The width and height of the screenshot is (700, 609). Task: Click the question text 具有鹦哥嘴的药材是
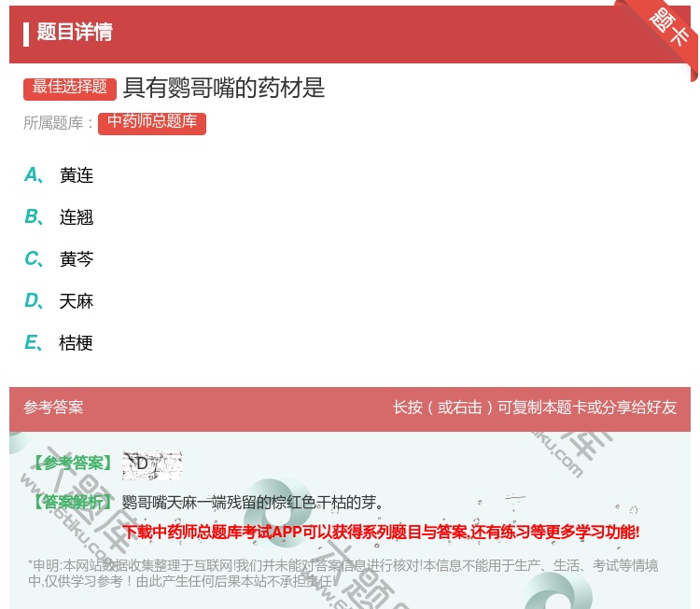224,88
